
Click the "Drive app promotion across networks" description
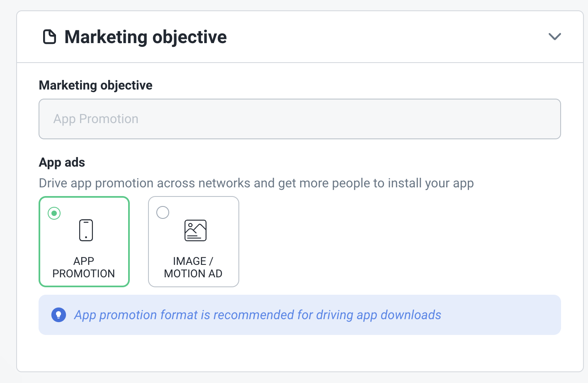point(256,183)
